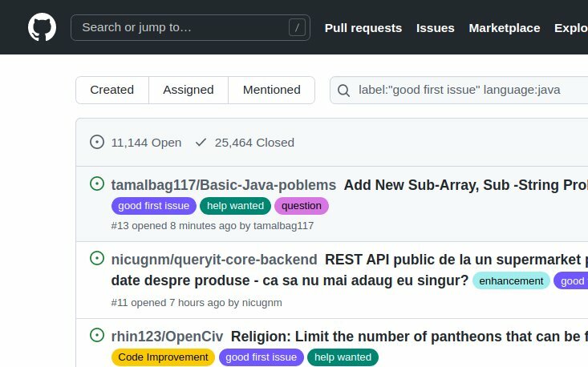588x367 pixels.
Task: Click the pink question label
Action: (x=302, y=206)
